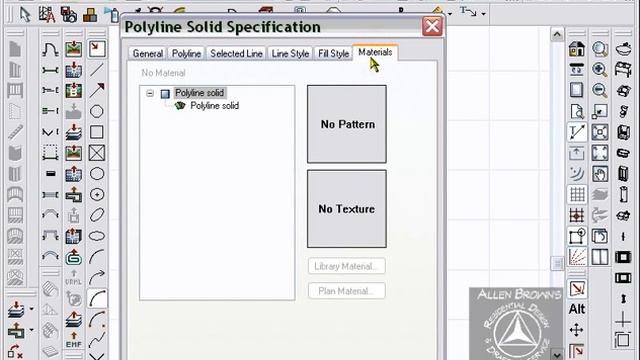Click the green spiral import icon
The height and width of the screenshot is (360, 640).
(74, 257)
